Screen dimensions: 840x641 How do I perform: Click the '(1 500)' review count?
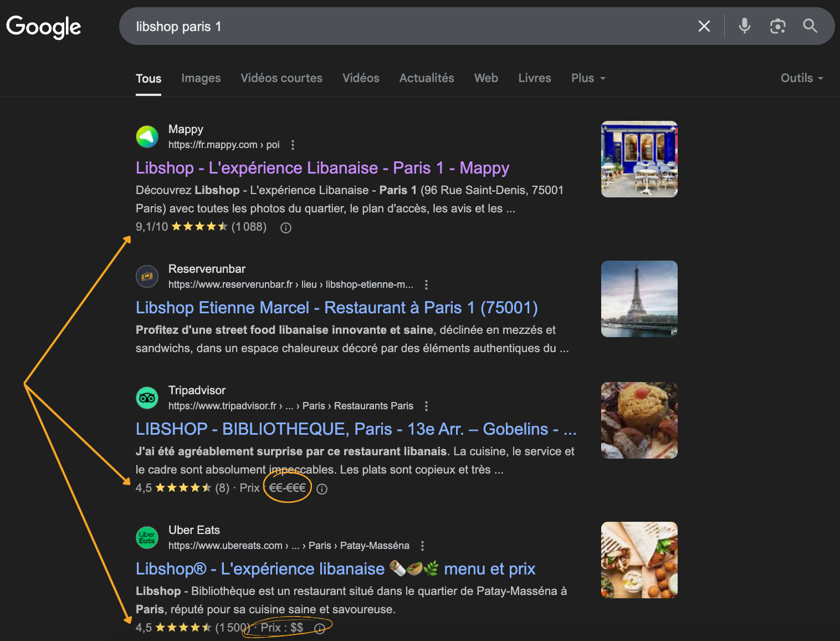point(233,628)
